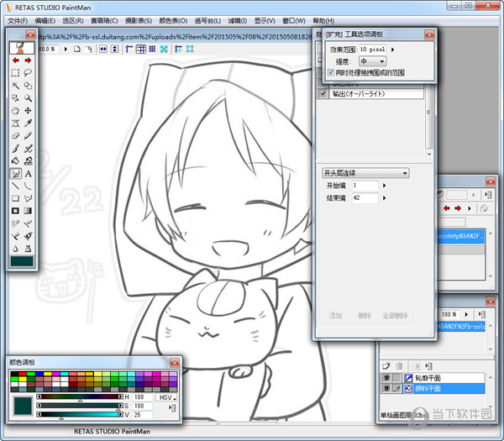This screenshot has height=441, width=504.
Task: Expand the arrow next to 100 % opacity
Action: (466, 314)
